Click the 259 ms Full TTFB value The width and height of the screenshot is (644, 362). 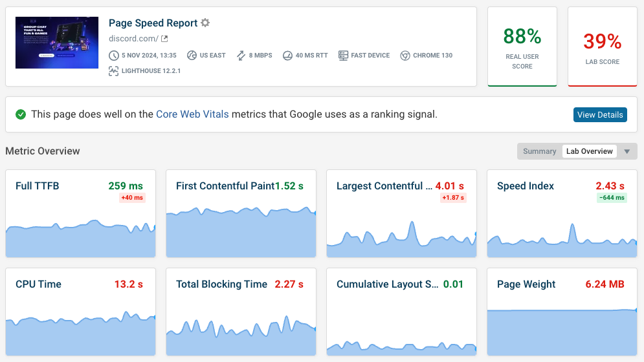[126, 186]
